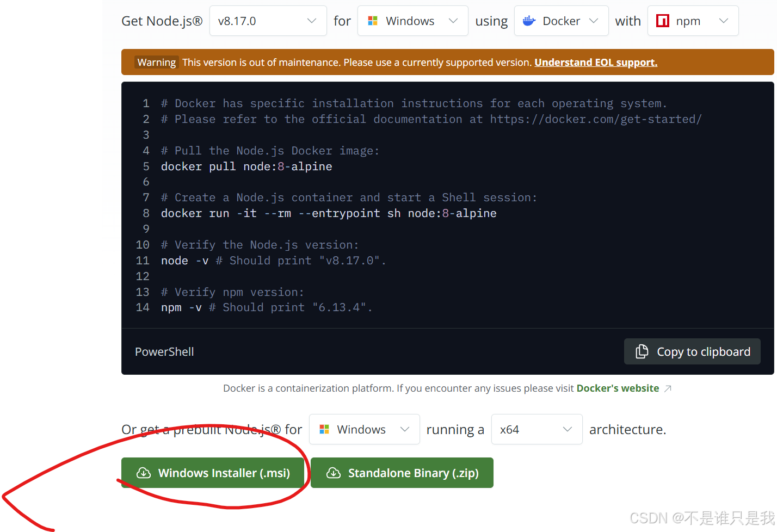Open the Docker install method dropdown
Screen dimensions: 777x532
click(x=561, y=21)
